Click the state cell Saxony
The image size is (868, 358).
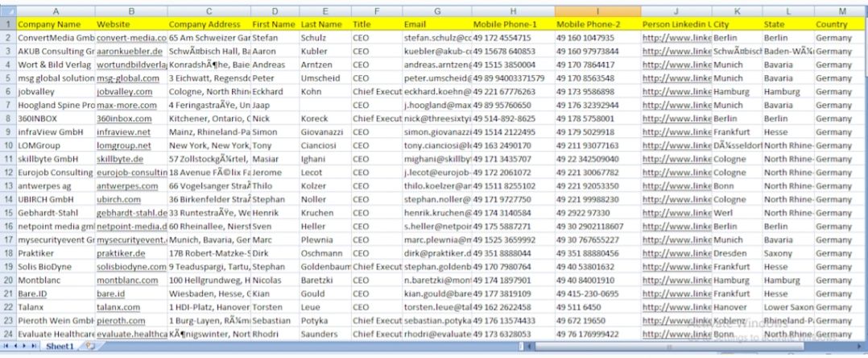pyautogui.click(x=788, y=253)
